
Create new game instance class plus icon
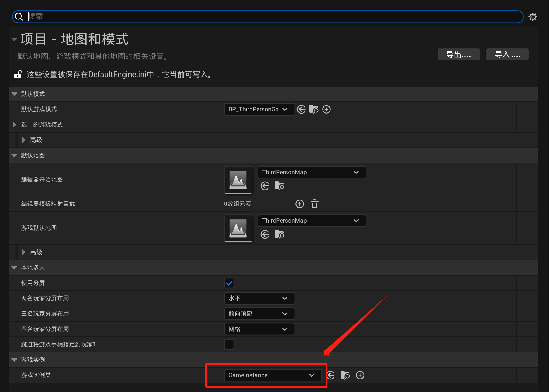pos(360,375)
